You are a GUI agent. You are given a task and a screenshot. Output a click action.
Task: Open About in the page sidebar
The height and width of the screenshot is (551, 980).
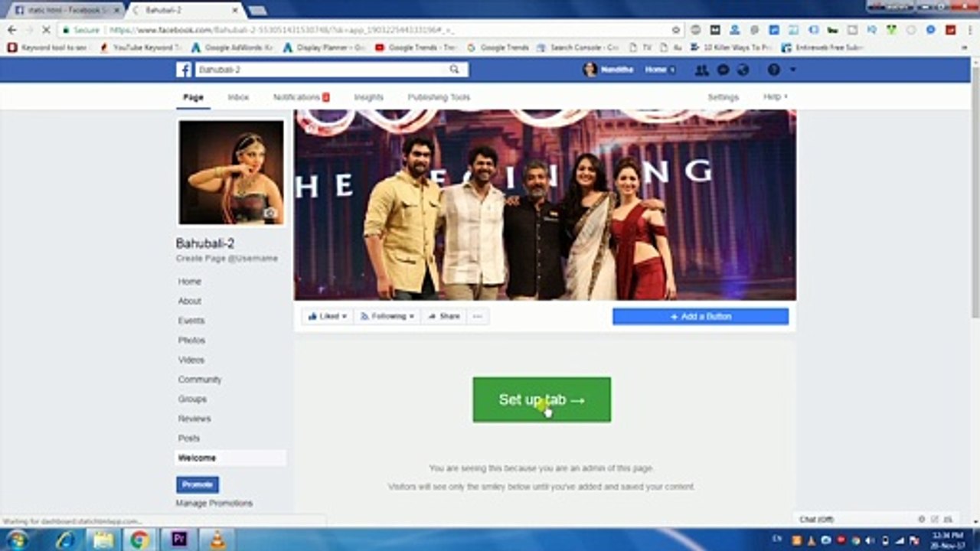pyautogui.click(x=190, y=301)
